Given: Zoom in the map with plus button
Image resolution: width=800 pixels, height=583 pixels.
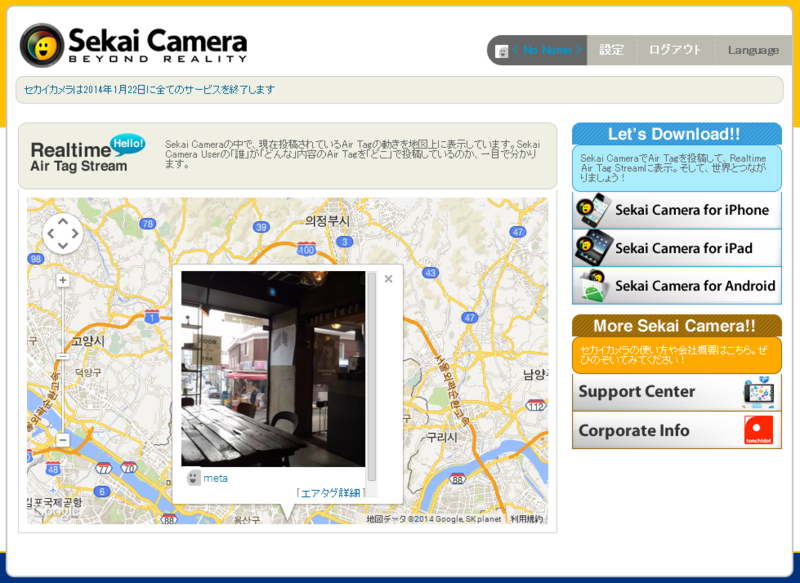Looking at the screenshot, I should [63, 280].
